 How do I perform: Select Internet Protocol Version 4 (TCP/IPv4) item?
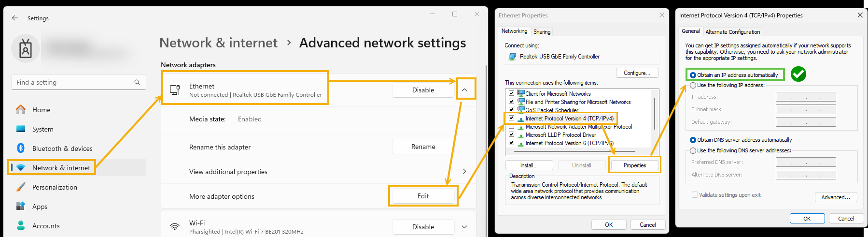point(569,118)
